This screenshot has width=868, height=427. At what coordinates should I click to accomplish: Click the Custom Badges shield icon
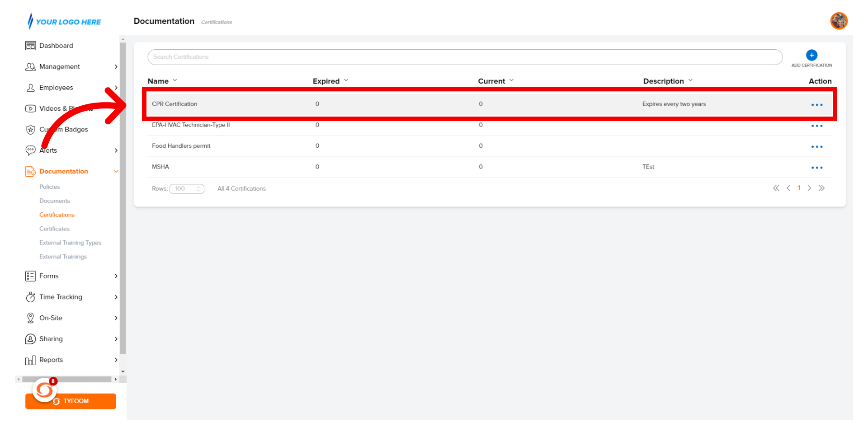point(30,129)
